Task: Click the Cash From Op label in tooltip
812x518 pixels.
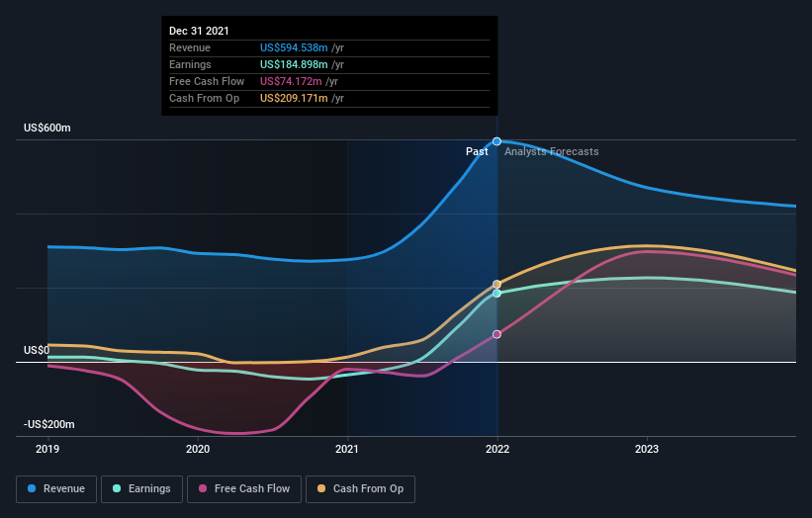Action: [x=204, y=98]
